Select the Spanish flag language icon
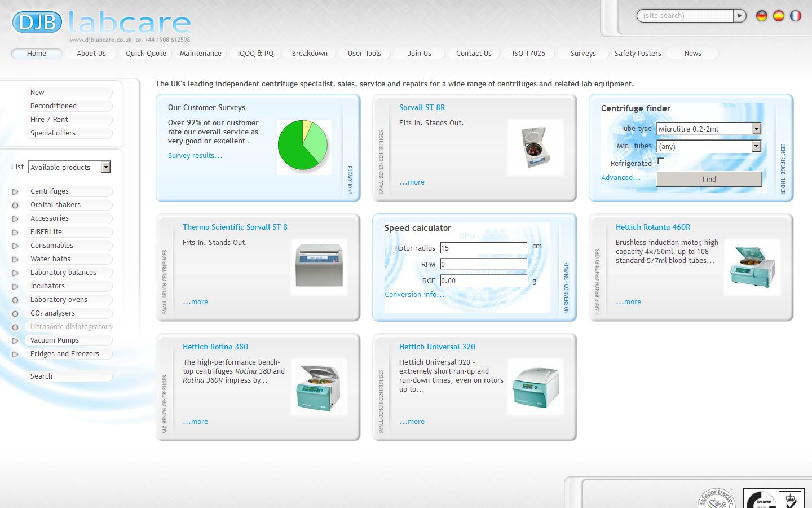 (778, 16)
